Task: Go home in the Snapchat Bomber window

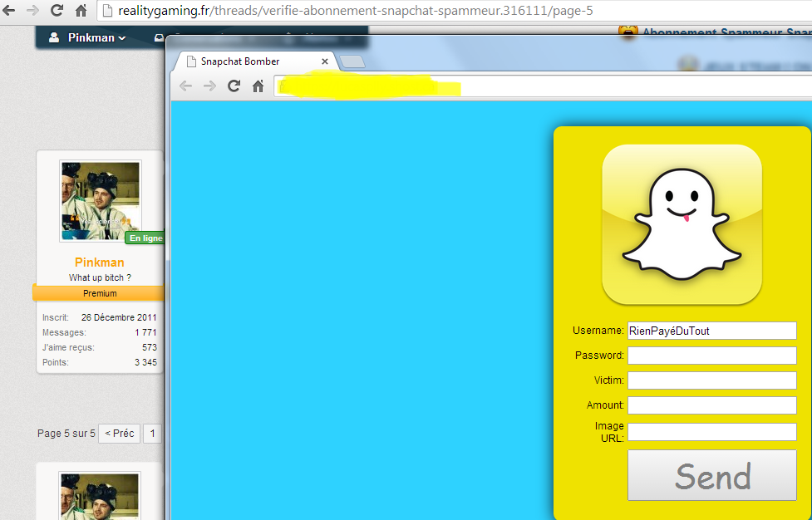Action: (x=258, y=86)
